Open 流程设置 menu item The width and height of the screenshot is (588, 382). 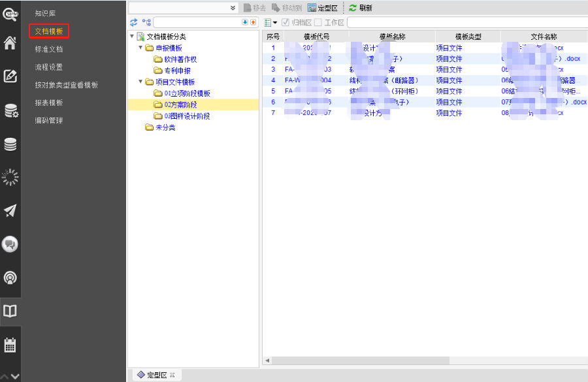pyautogui.click(x=49, y=67)
